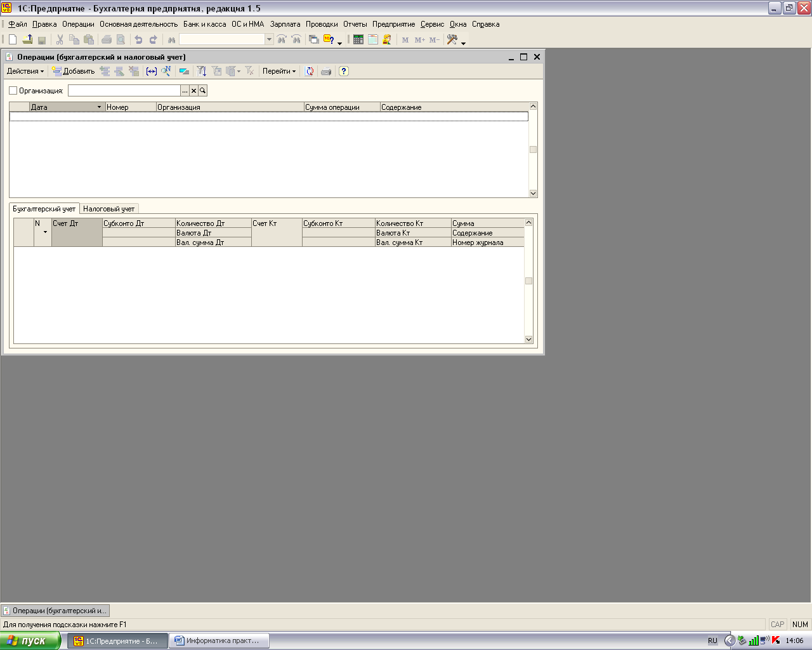Image resolution: width=812 pixels, height=650 pixels.
Task: Open the Файл menu
Action: point(18,24)
